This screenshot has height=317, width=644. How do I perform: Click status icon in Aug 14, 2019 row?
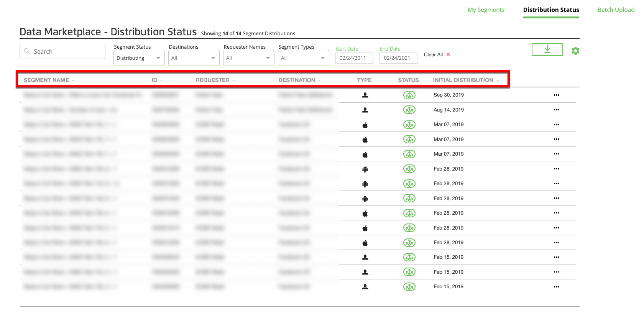[x=409, y=110]
